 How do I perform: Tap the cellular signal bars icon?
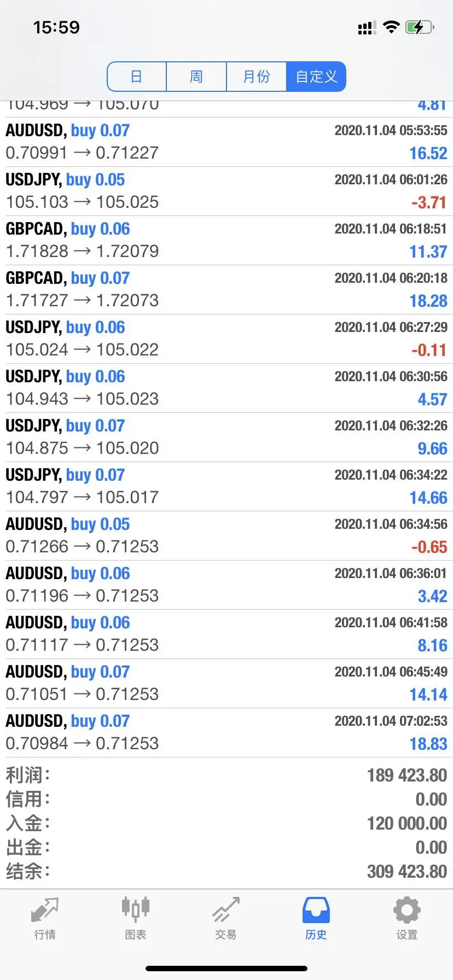pos(367,28)
